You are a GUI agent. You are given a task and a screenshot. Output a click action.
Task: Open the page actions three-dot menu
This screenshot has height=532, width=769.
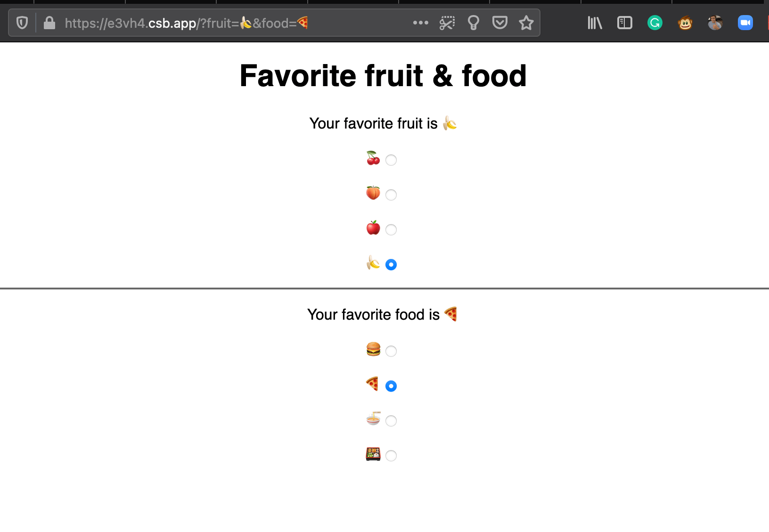click(x=421, y=23)
